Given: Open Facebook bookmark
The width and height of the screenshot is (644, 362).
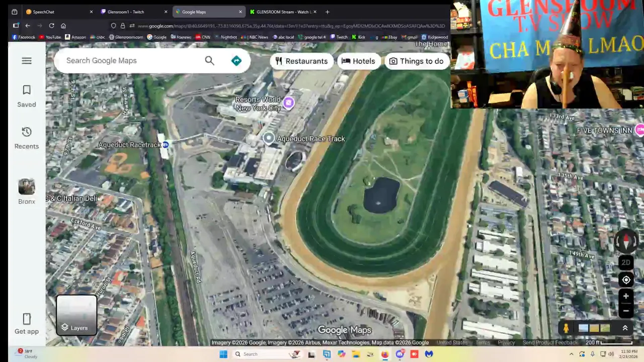Looking at the screenshot, I should tap(23, 37).
